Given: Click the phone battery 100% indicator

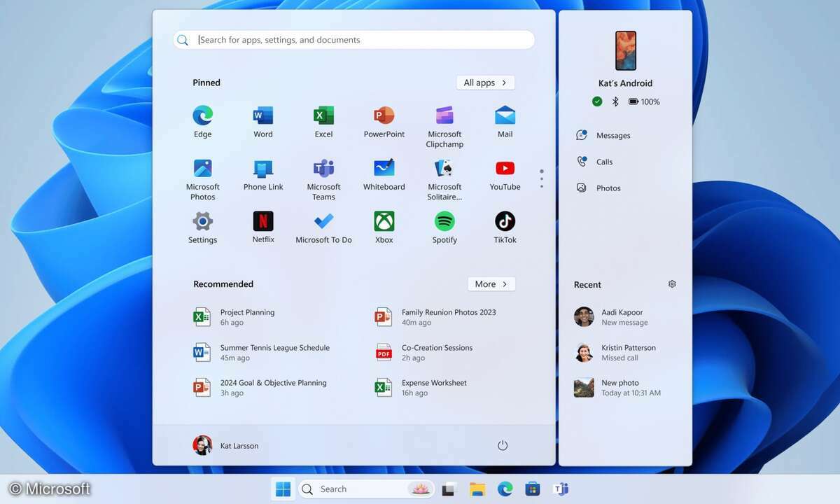Looking at the screenshot, I should [x=644, y=101].
